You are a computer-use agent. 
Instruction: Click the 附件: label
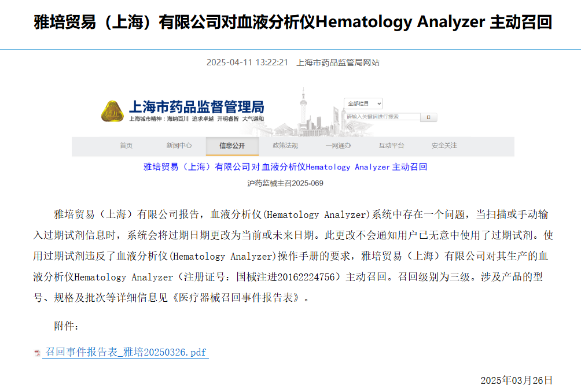67,326
